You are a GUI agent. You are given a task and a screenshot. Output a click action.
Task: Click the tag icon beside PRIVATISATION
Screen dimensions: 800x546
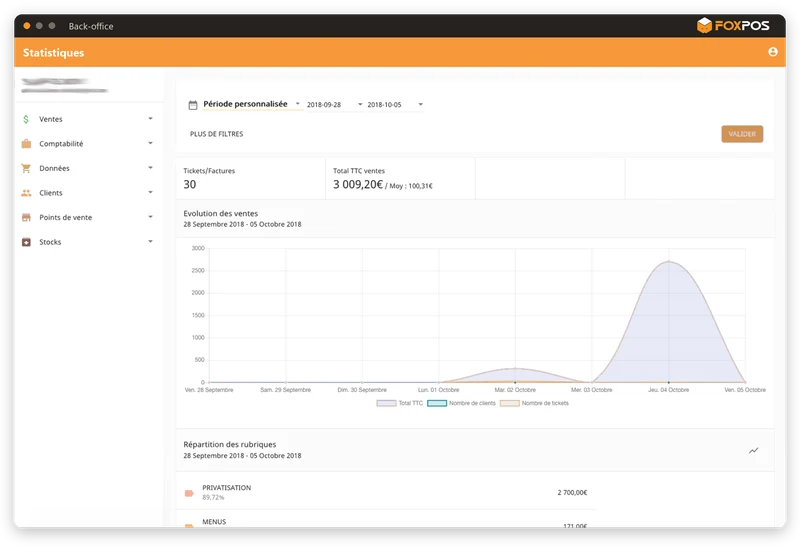(x=189, y=493)
